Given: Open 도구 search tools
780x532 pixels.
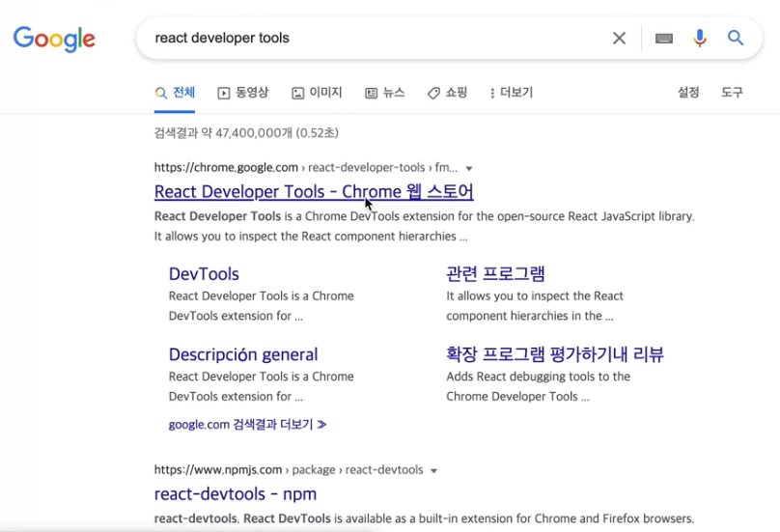Looking at the screenshot, I should [733, 92].
